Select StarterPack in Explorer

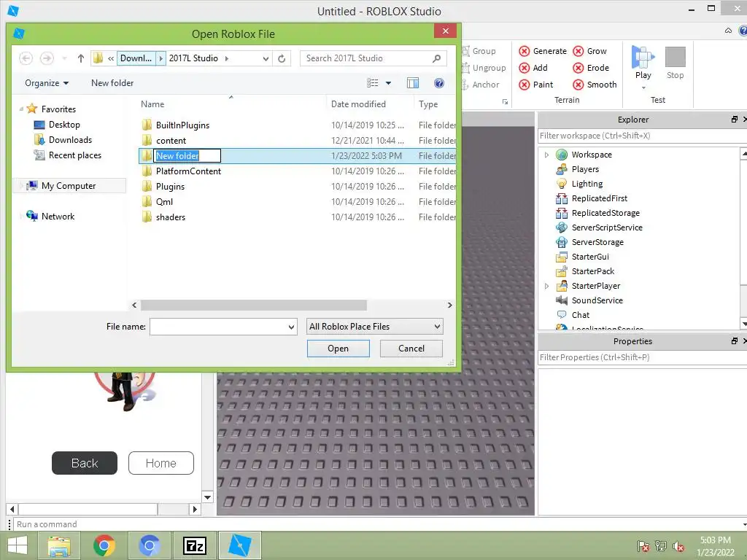[592, 271]
